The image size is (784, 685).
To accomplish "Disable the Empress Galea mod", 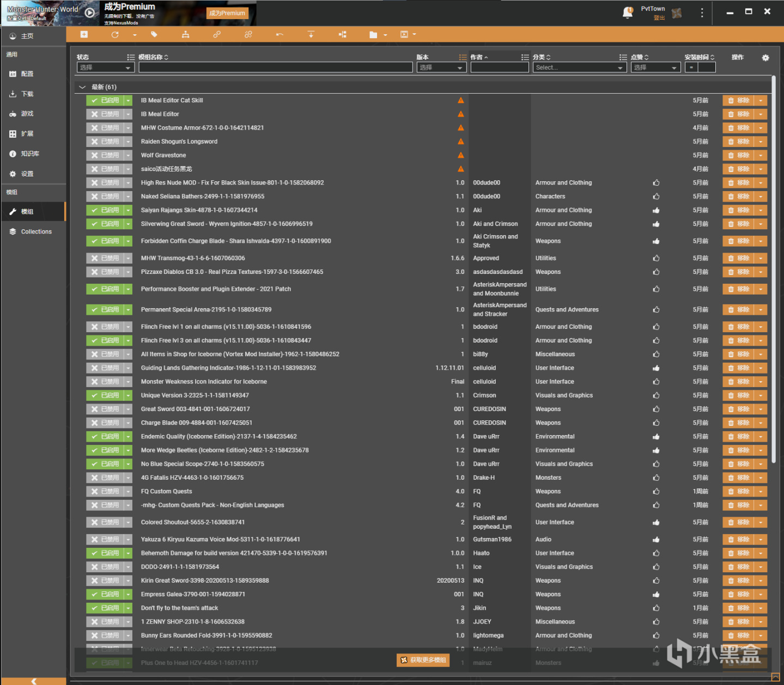I will pos(105,595).
